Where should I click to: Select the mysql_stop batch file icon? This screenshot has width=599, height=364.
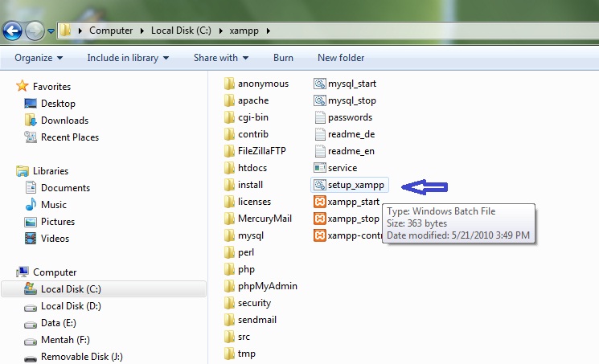click(x=320, y=100)
